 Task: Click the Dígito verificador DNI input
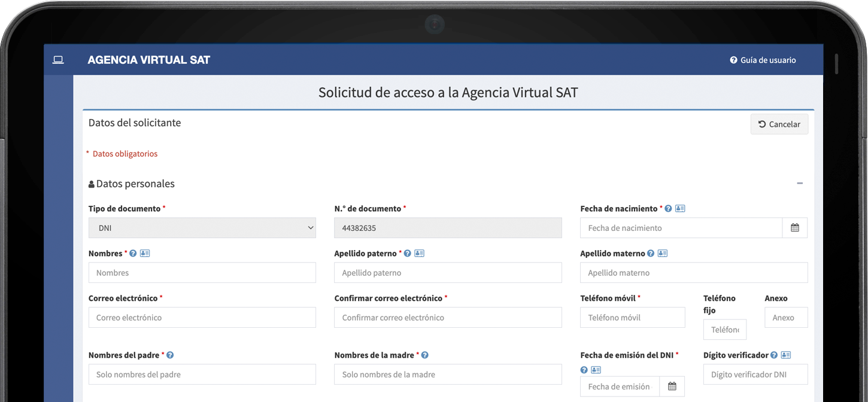point(755,374)
